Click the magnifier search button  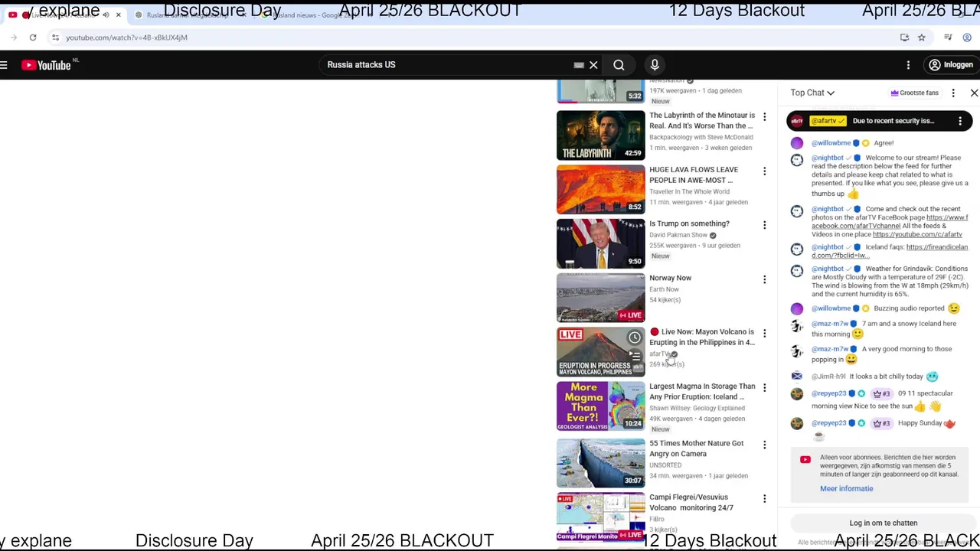[x=619, y=65]
